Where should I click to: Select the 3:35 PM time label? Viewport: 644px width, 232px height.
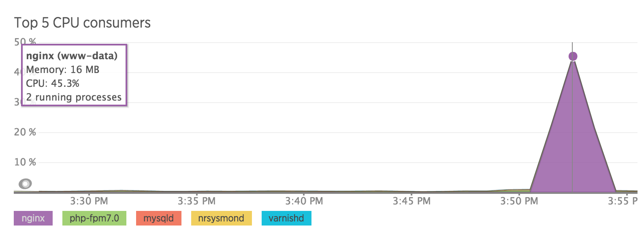[x=196, y=201]
